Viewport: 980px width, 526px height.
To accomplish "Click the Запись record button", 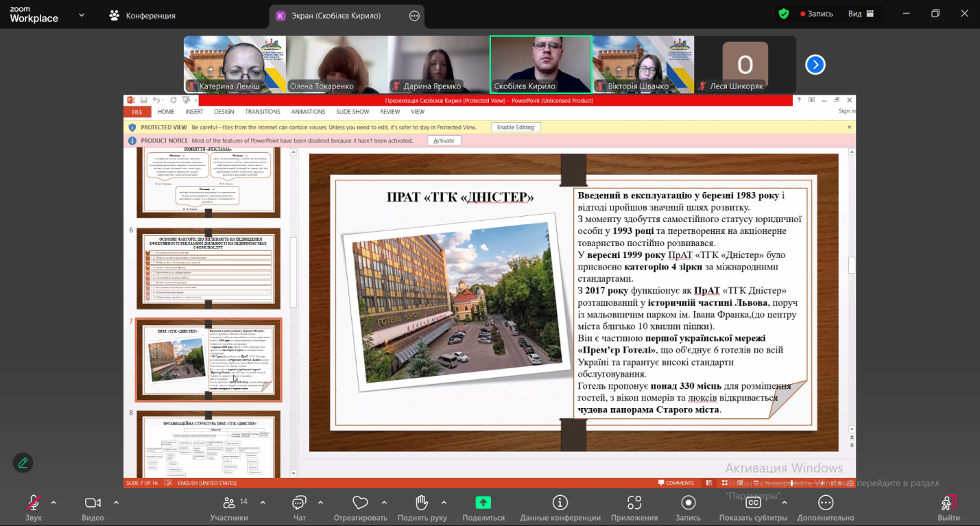I will (688, 507).
